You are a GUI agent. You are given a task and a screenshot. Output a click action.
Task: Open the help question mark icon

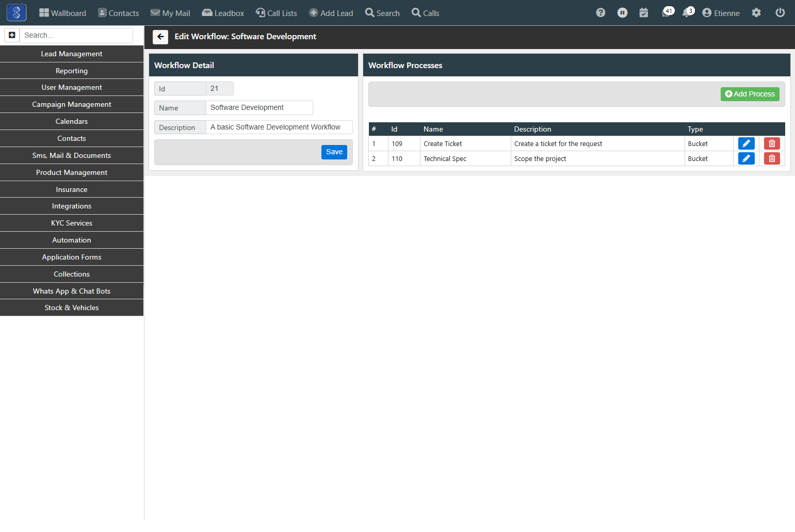[x=601, y=13]
